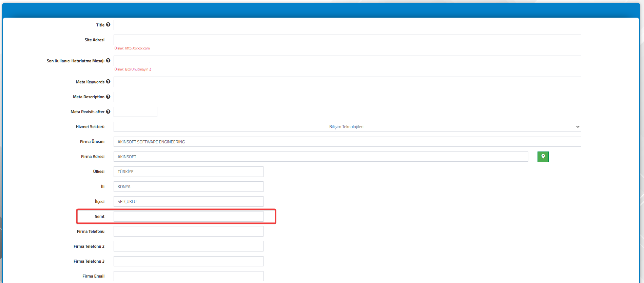Screen dimensions: 644x283
Task: Click the Meta Keywords input field
Action: 347,82
